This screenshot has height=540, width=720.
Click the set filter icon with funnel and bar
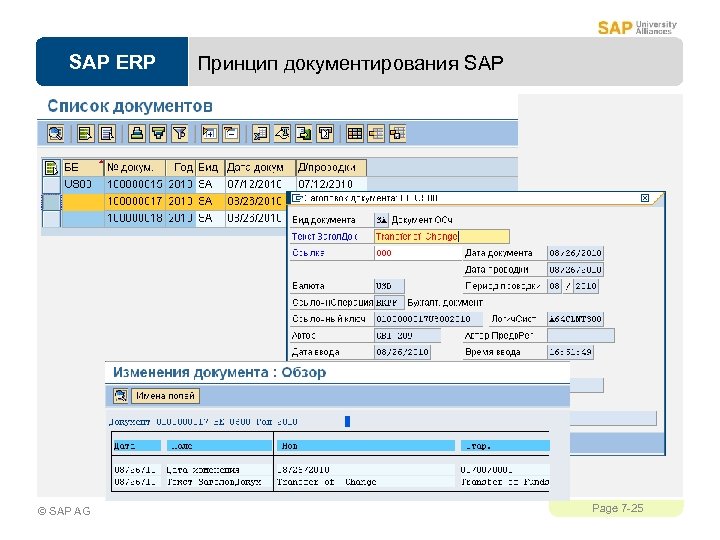click(x=158, y=134)
